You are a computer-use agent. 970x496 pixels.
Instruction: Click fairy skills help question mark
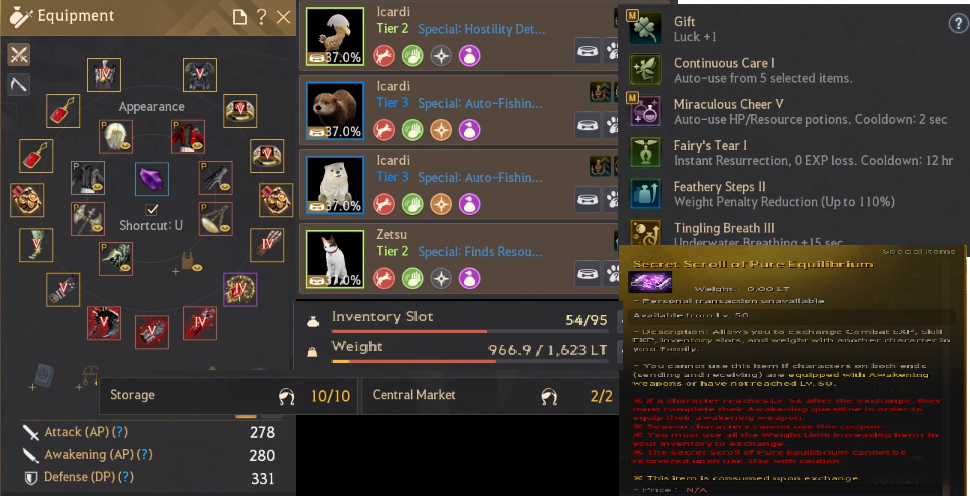coord(957,24)
